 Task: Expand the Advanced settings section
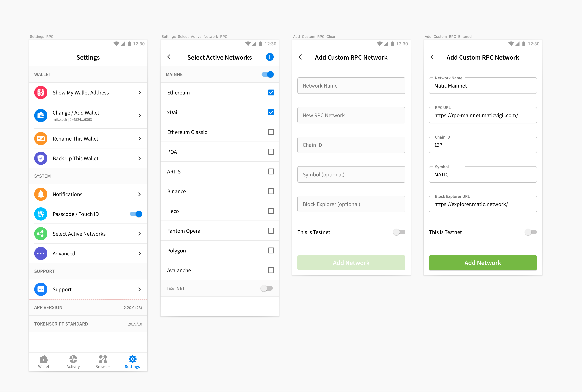point(139,253)
